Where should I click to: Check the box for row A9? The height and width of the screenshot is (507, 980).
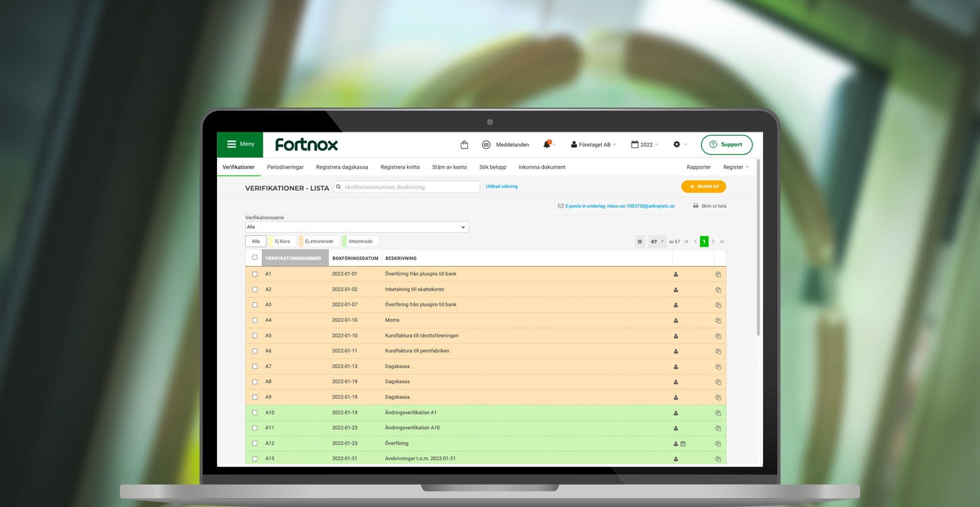(255, 397)
